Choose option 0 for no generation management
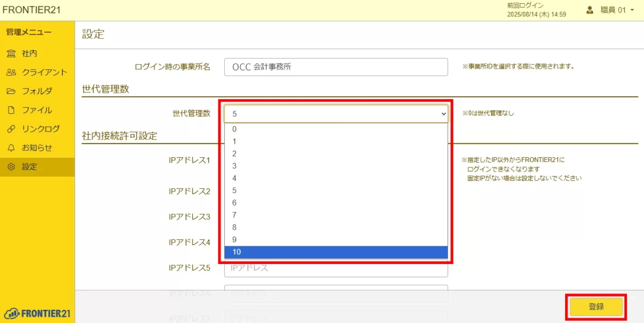The width and height of the screenshot is (644, 323). tap(336, 129)
